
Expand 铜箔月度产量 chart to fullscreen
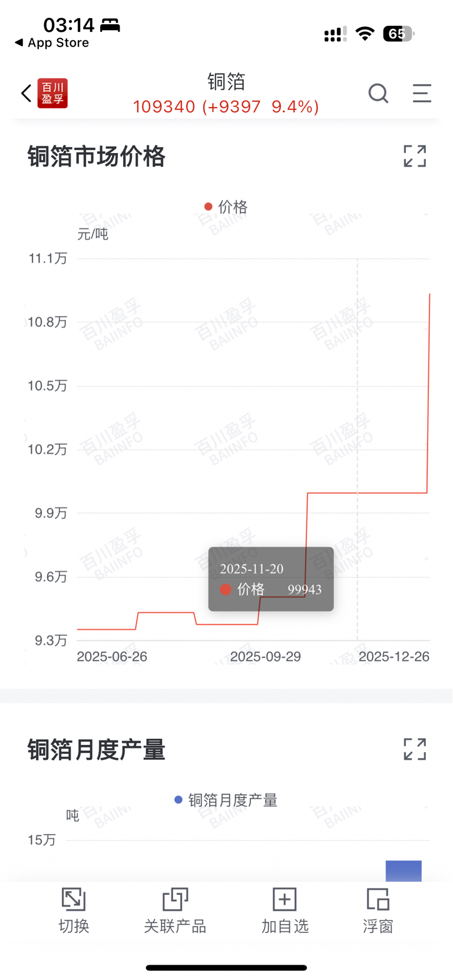tap(415, 749)
